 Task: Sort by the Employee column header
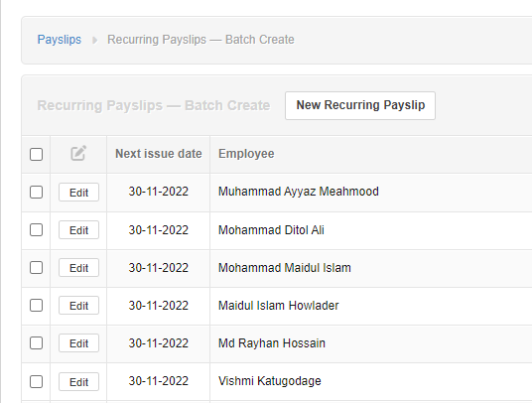pyautogui.click(x=246, y=154)
